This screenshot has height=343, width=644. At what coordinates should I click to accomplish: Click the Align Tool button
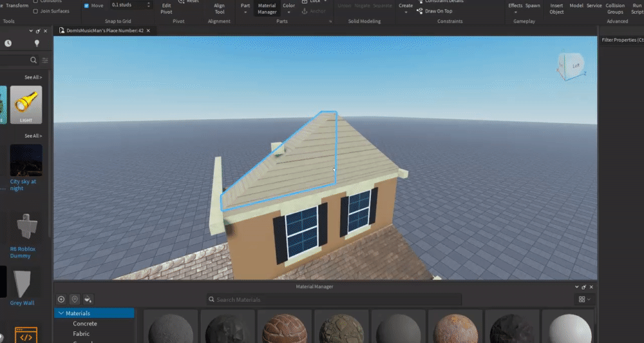coord(220,8)
